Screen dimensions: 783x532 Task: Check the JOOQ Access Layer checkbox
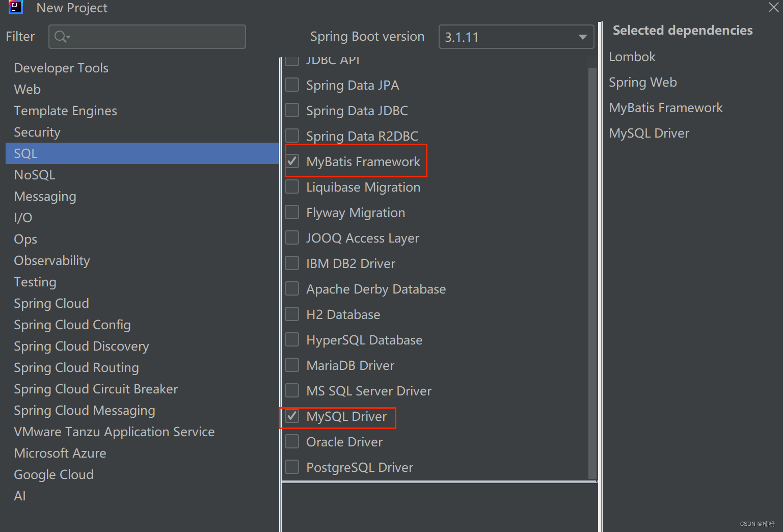coord(292,237)
